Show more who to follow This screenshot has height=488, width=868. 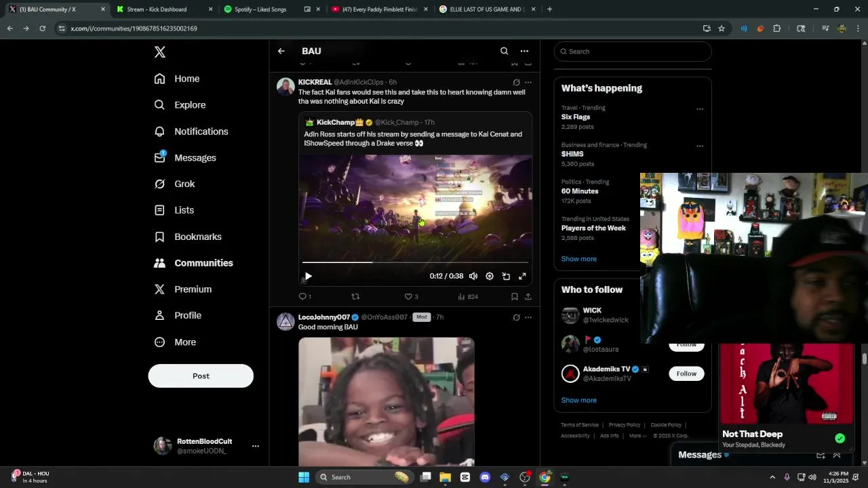click(578, 400)
